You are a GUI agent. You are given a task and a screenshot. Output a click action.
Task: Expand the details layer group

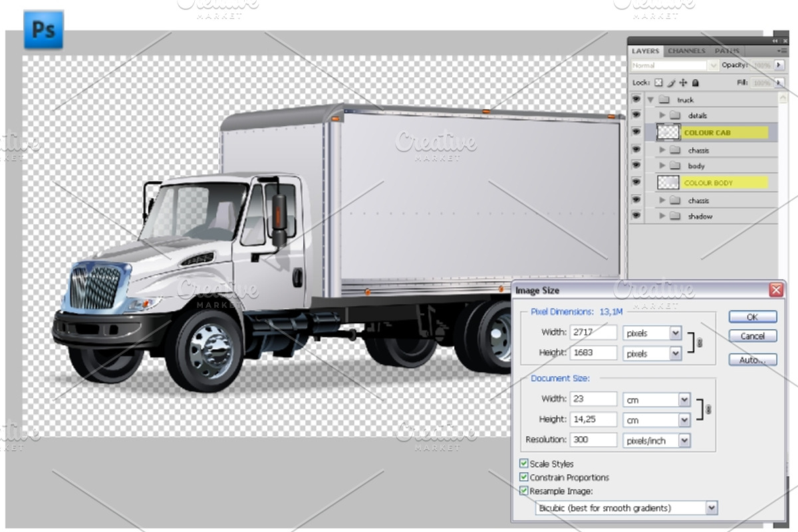coord(662,116)
